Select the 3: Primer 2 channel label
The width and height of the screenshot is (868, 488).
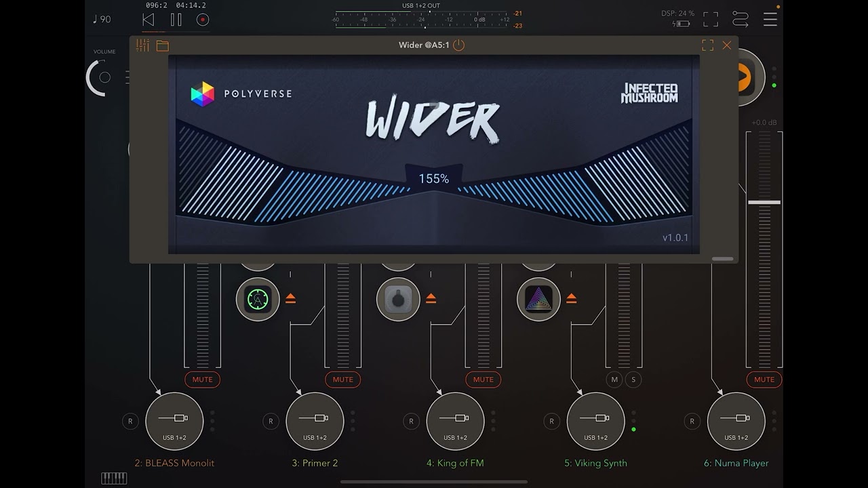[x=315, y=464]
